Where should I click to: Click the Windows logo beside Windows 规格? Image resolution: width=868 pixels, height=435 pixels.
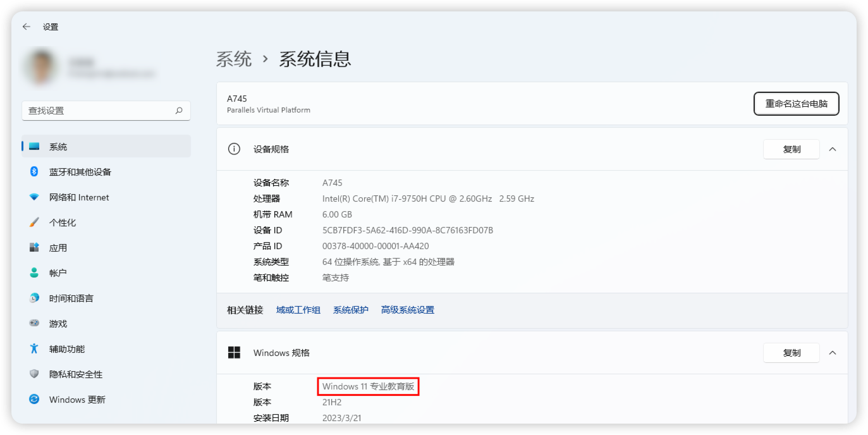(234, 353)
